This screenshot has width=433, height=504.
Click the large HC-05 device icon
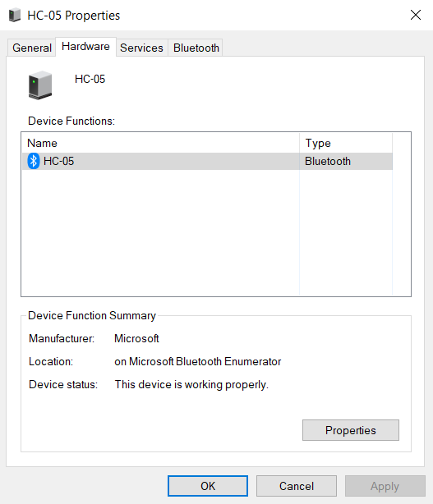click(x=40, y=85)
